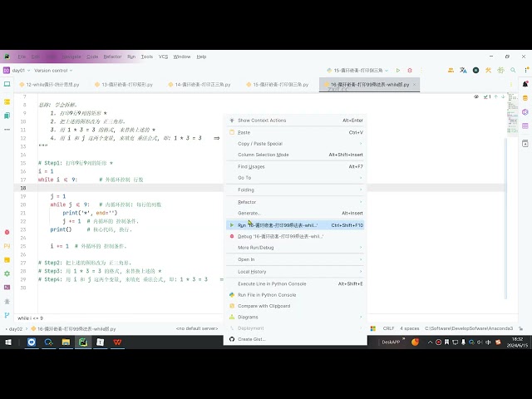Choose Debug file entry in context menu
The image size is (532, 399).
pyautogui.click(x=295, y=236)
